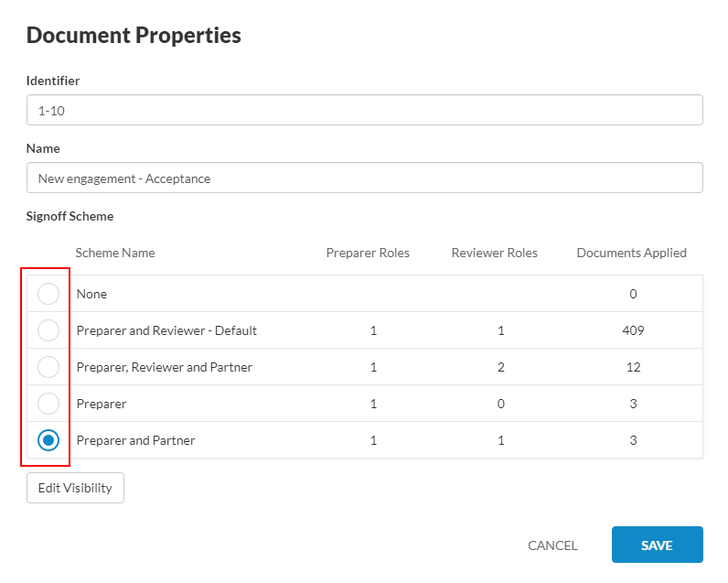Cancel the Document Properties dialog

pos(552,545)
